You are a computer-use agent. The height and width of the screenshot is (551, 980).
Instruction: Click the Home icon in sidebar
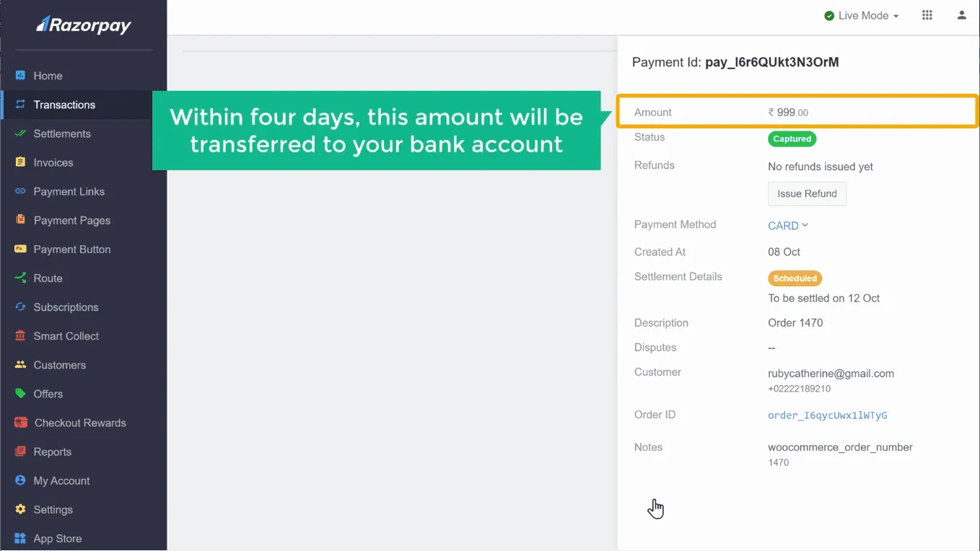[x=20, y=76]
